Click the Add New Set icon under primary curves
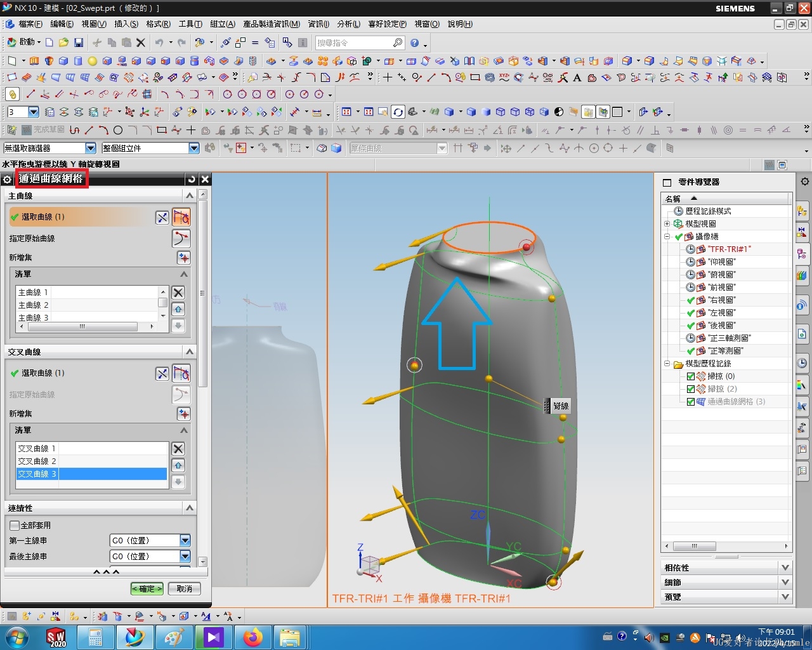Image resolution: width=812 pixels, height=650 pixels. 183,257
